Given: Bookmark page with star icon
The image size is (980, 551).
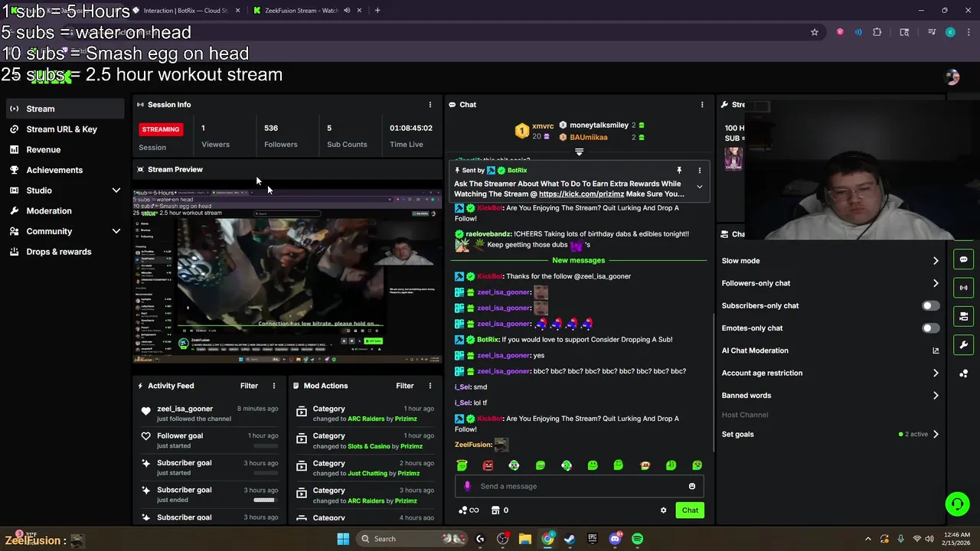Looking at the screenshot, I should (x=815, y=32).
